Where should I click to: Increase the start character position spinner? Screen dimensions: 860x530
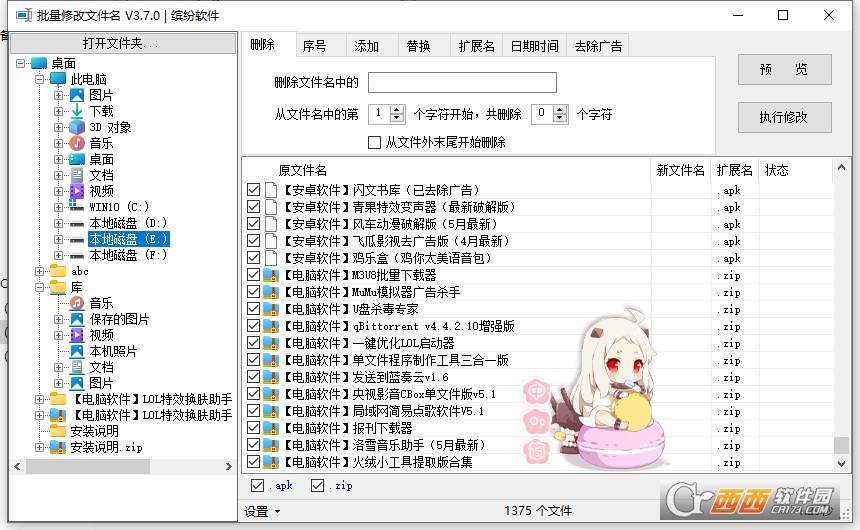coord(397,110)
